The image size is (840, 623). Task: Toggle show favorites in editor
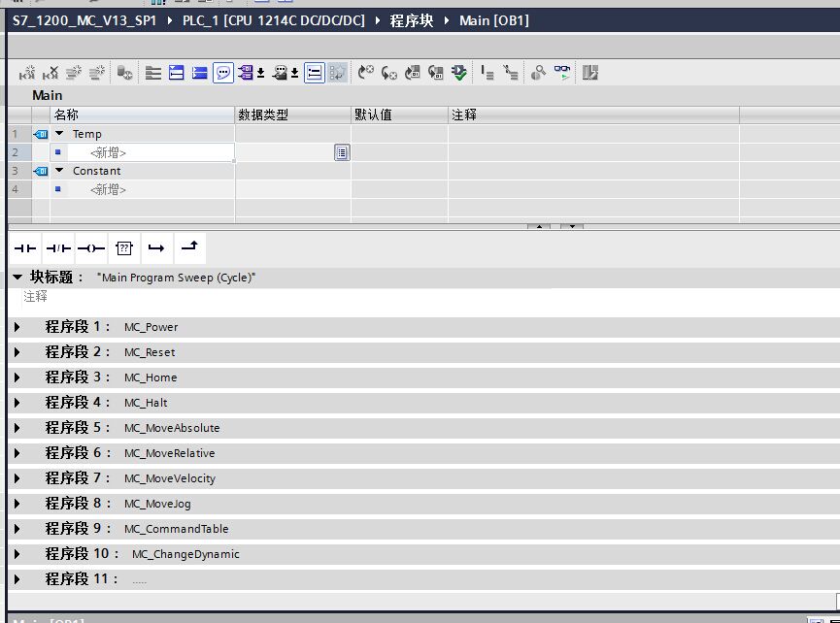338,72
